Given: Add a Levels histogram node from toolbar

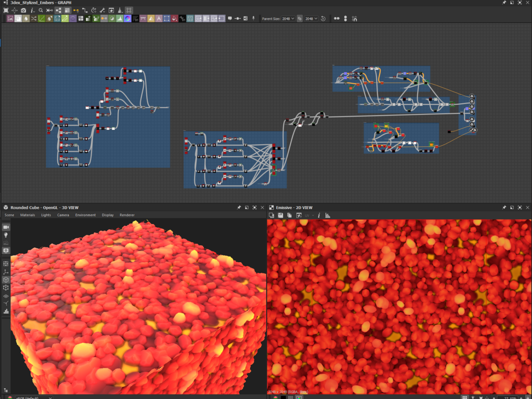Looking at the screenshot, I should tap(120, 19).
